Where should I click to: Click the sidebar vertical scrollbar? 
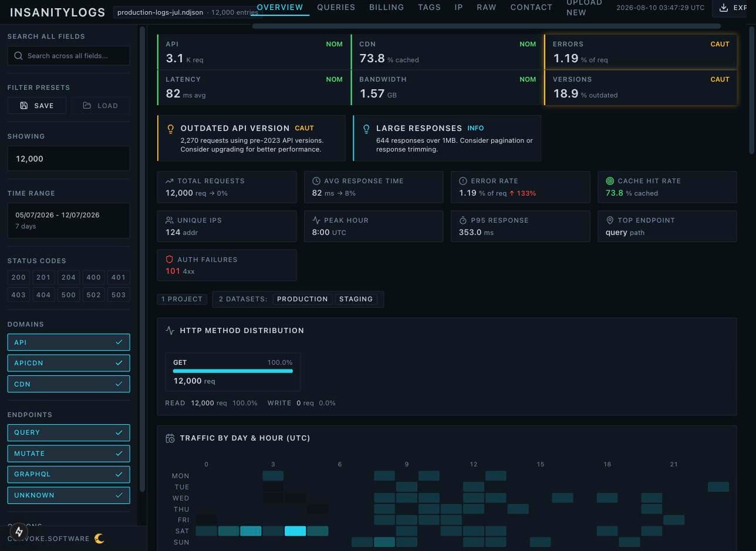tap(142, 258)
